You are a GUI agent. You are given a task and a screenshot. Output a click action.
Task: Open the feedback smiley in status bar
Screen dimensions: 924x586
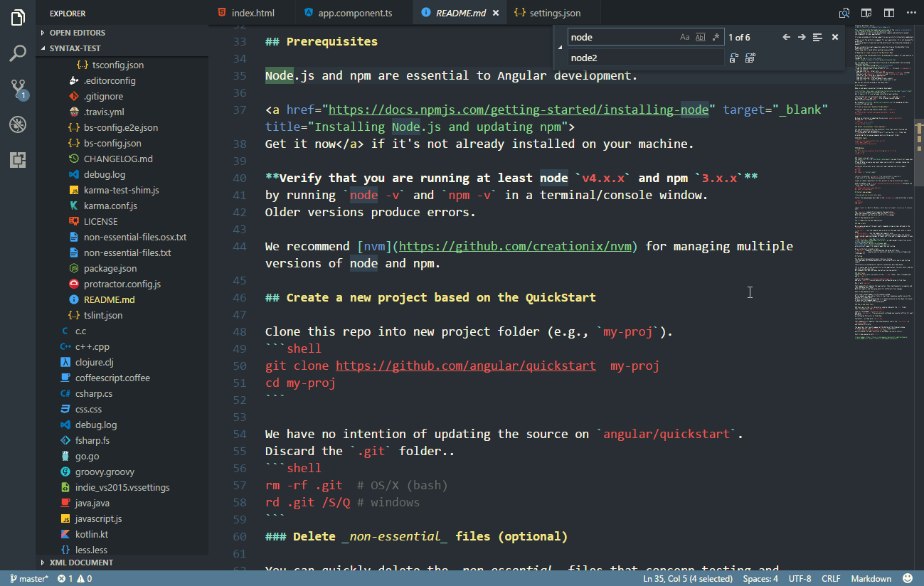pyautogui.click(x=908, y=579)
